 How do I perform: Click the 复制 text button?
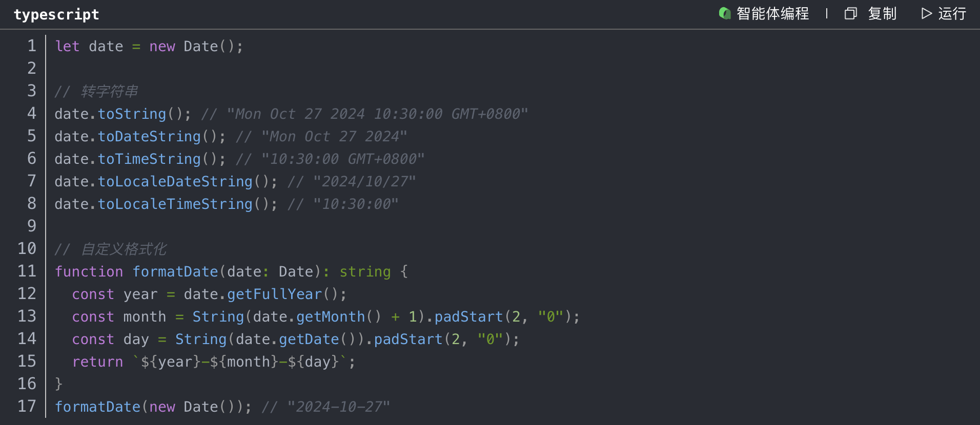click(x=882, y=13)
